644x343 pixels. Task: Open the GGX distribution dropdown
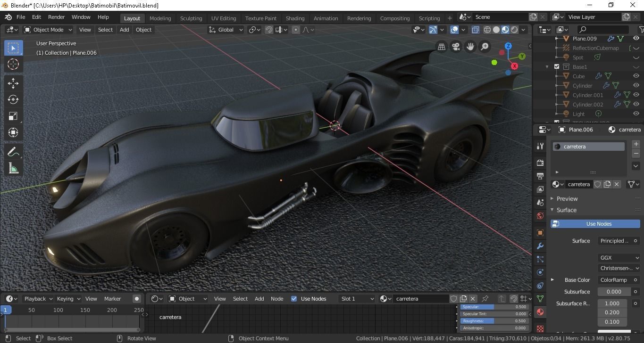[x=619, y=258]
